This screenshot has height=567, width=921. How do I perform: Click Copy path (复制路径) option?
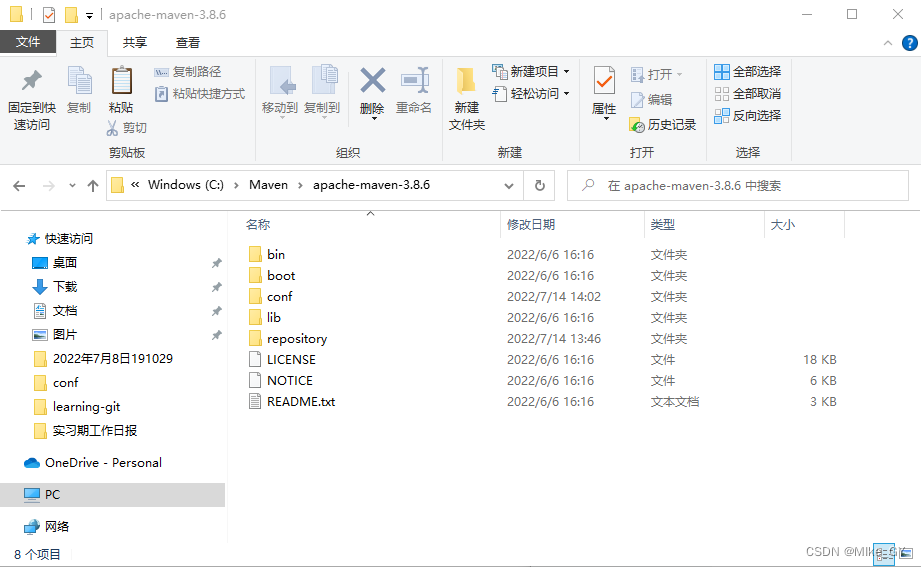188,72
